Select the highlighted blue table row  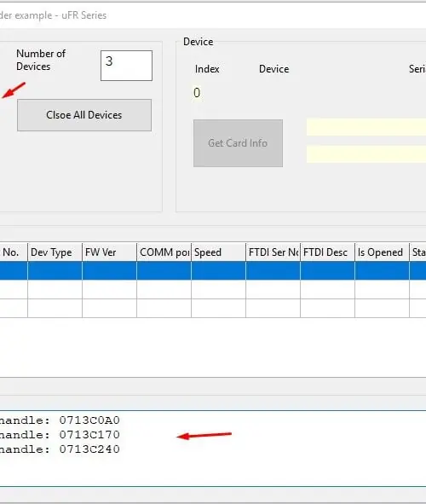213,270
